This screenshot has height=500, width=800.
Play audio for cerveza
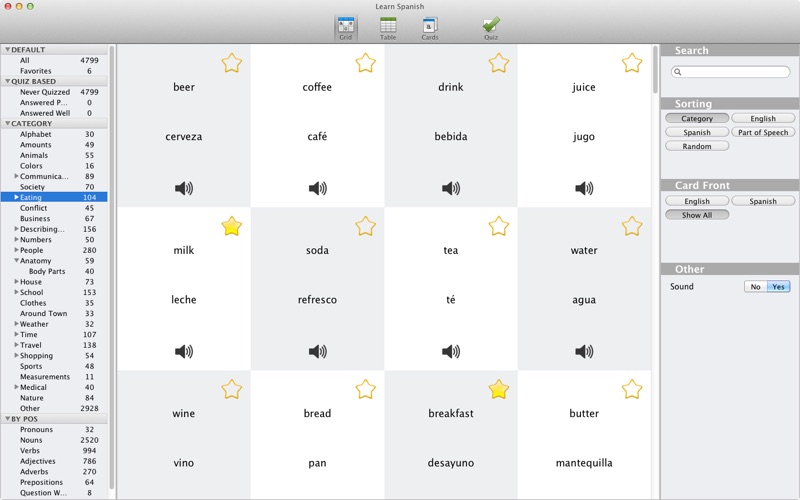(x=184, y=188)
